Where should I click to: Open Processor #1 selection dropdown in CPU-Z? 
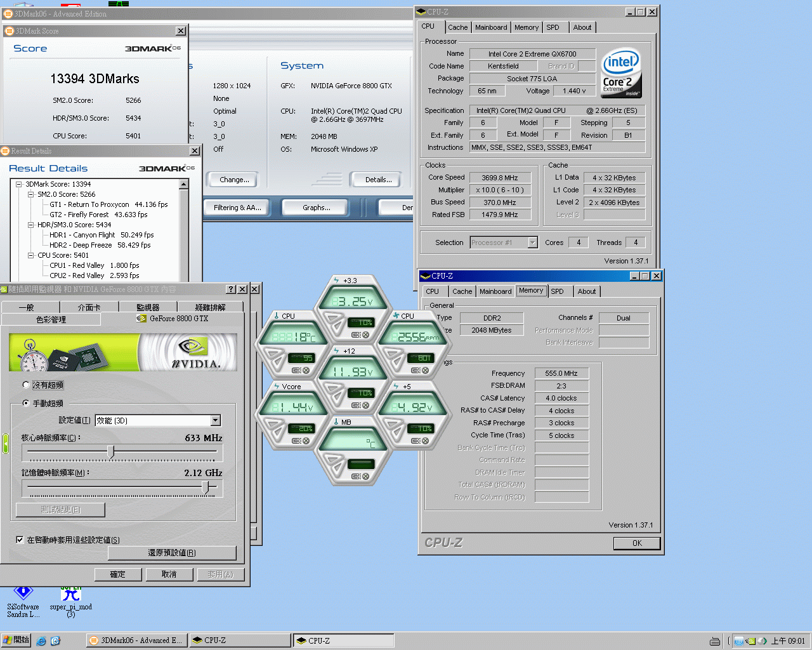click(x=532, y=242)
